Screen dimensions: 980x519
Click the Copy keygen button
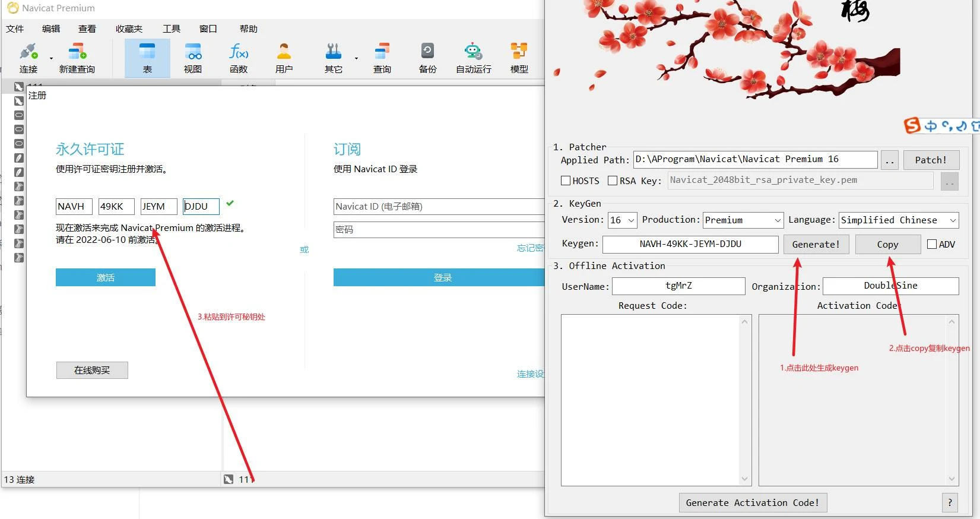[x=888, y=244]
